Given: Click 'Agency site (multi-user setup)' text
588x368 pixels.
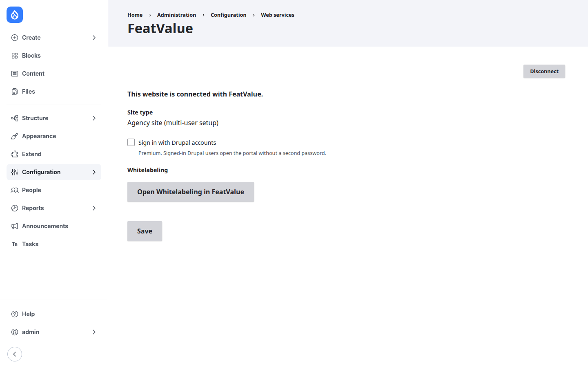Looking at the screenshot, I should tap(173, 123).
